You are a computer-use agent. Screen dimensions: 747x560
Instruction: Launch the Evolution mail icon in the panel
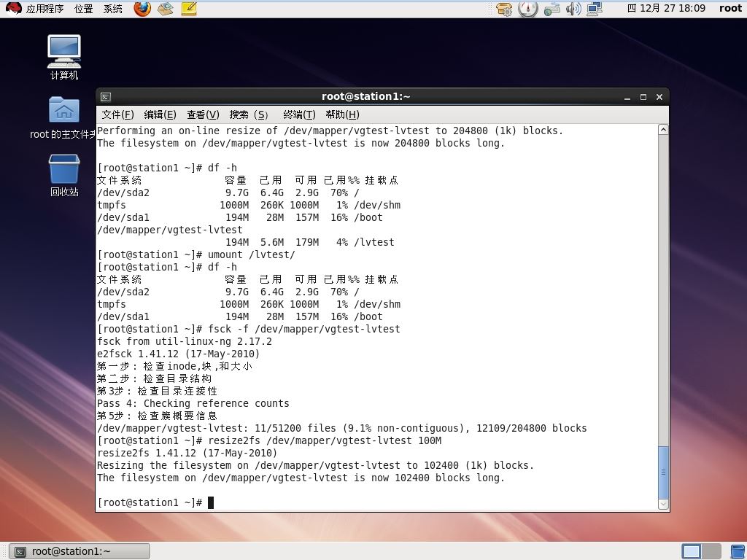point(166,9)
